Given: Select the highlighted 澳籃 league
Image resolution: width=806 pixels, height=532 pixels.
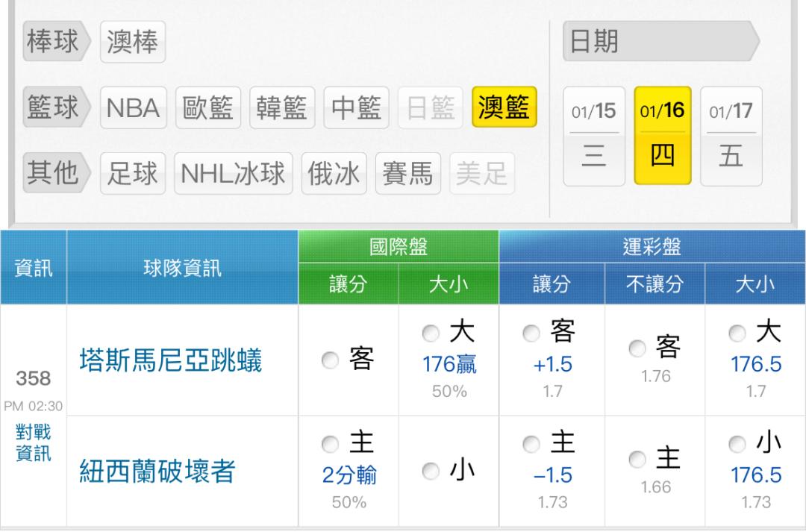Looking at the screenshot, I should point(504,107).
